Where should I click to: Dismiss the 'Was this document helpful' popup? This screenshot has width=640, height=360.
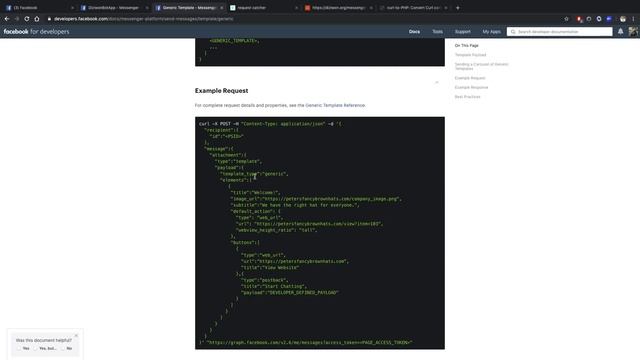point(76,336)
